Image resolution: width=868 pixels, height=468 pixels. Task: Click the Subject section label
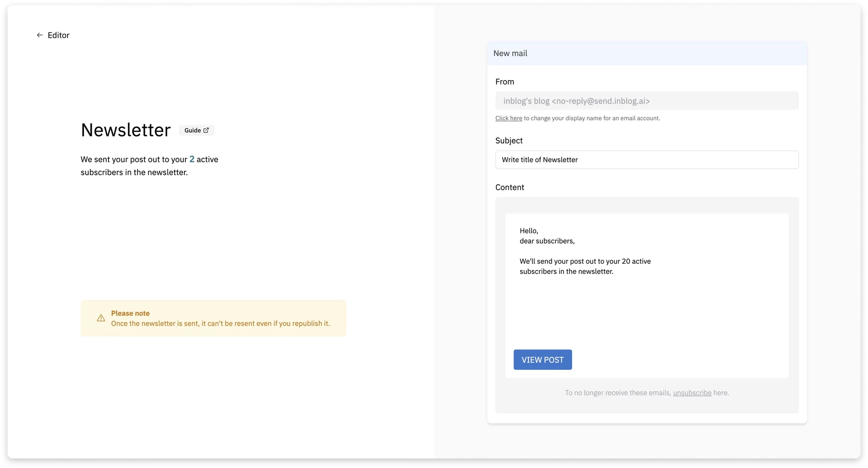[509, 141]
